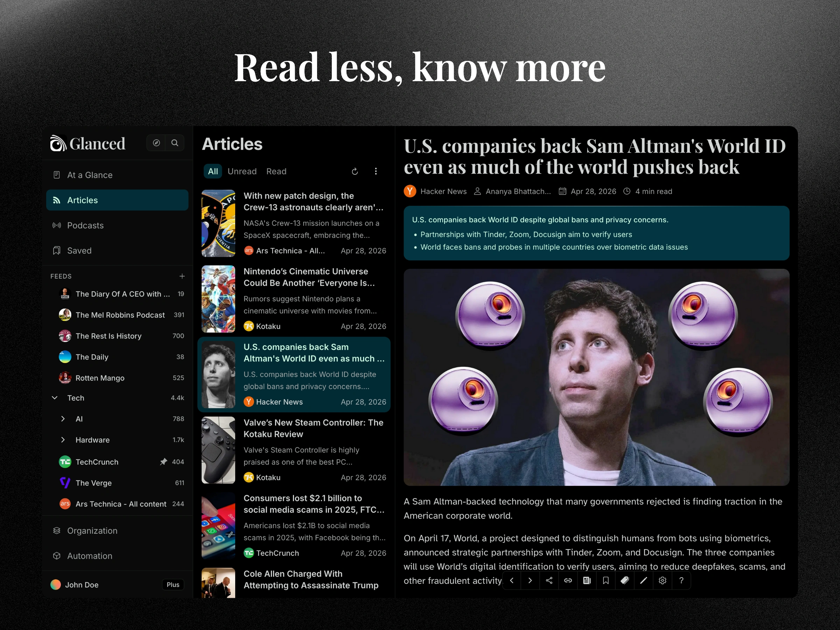Refresh the Articles list
The width and height of the screenshot is (840, 630).
point(355,171)
